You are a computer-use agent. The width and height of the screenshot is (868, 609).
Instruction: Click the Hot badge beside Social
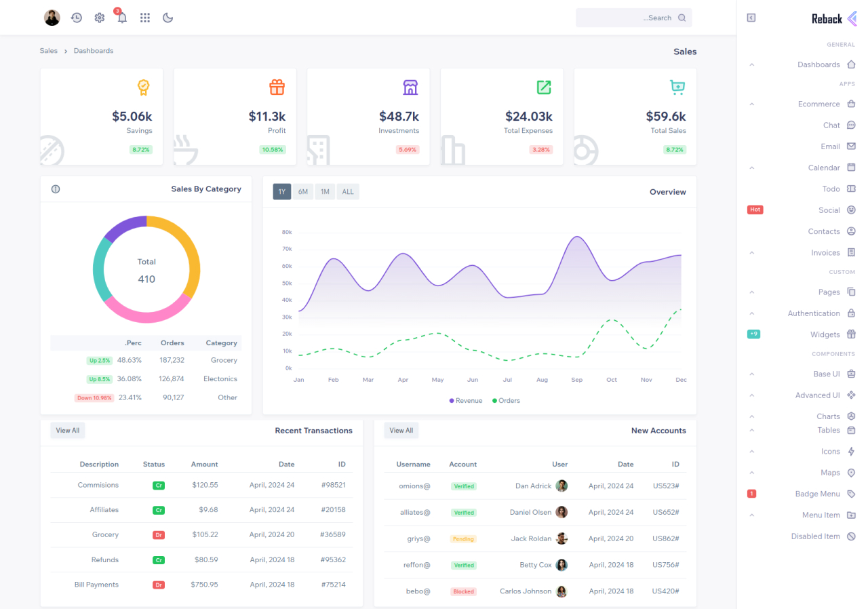(755, 210)
